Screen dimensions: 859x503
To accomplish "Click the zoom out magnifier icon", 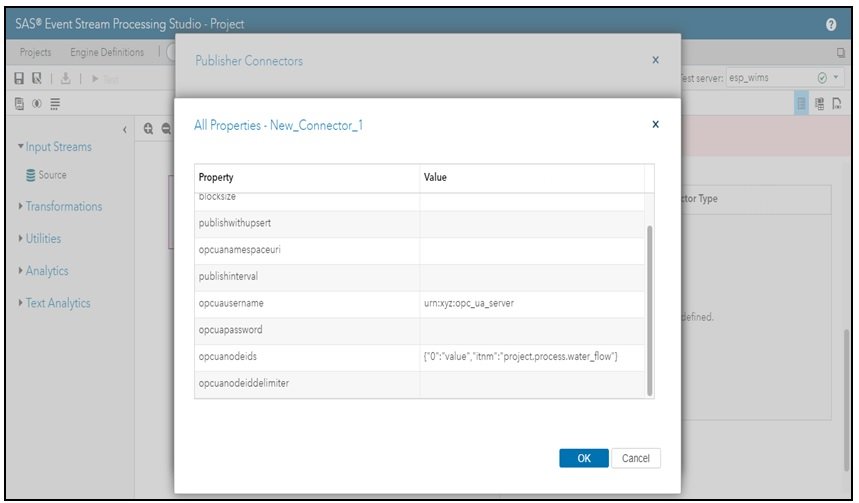I will (x=165, y=129).
